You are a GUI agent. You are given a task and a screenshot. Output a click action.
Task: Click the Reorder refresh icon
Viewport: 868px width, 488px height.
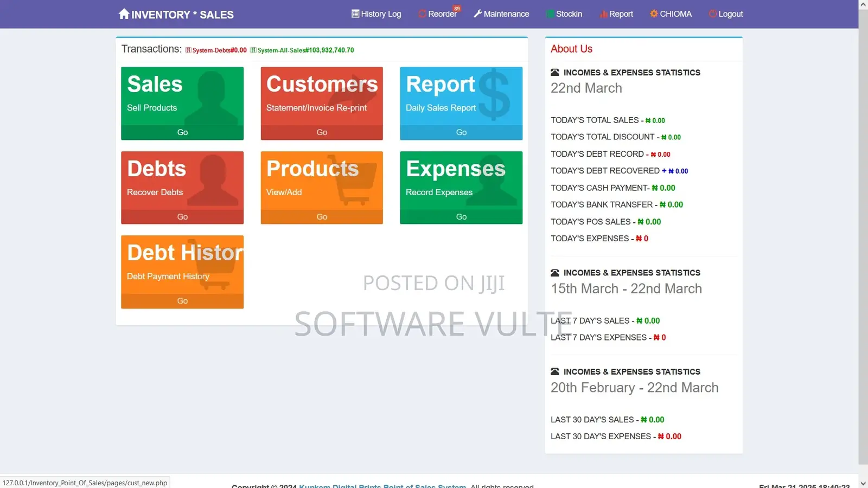[422, 14]
